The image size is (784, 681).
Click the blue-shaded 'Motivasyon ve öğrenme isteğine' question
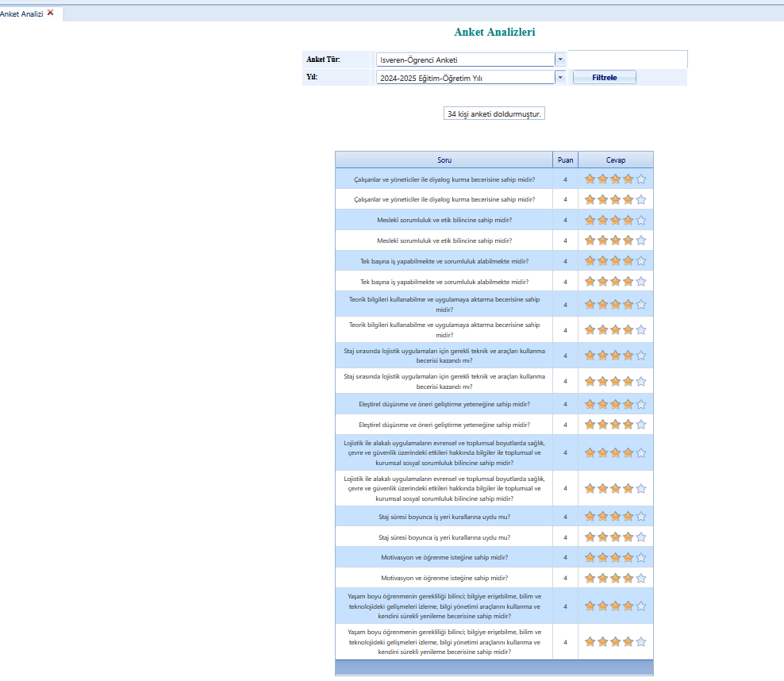click(444, 557)
